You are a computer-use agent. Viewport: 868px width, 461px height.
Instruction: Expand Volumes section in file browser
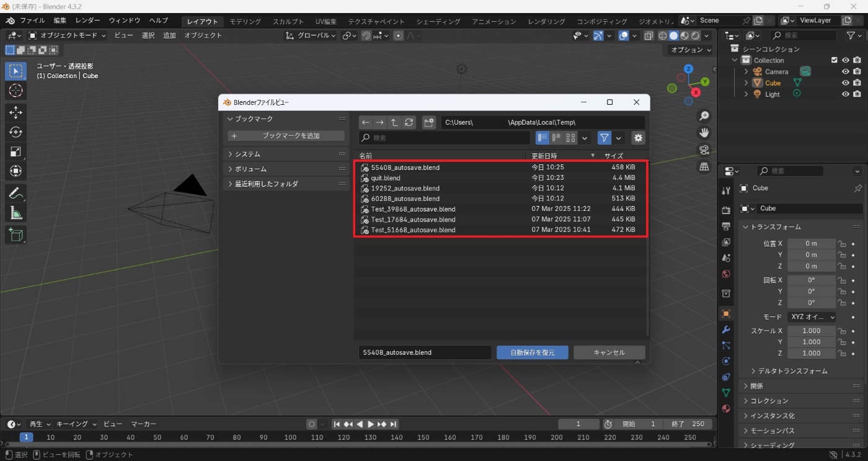(286, 169)
